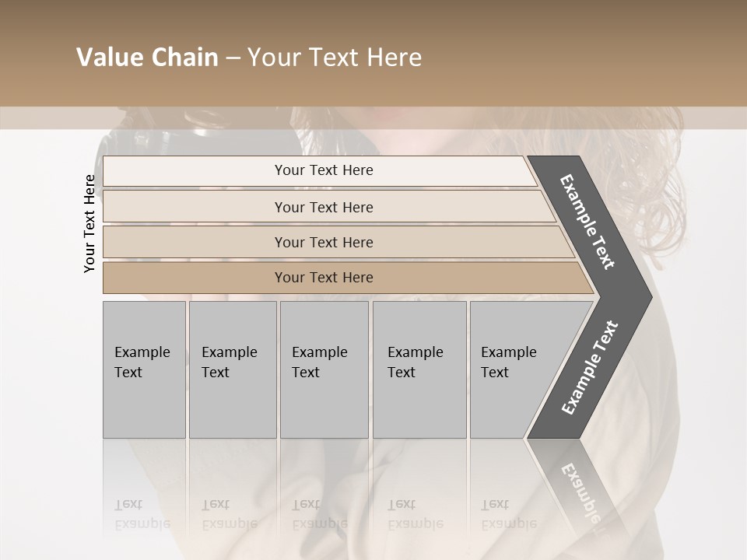
Task: Click the middle gray 'Example Text' box
Action: pos(324,369)
